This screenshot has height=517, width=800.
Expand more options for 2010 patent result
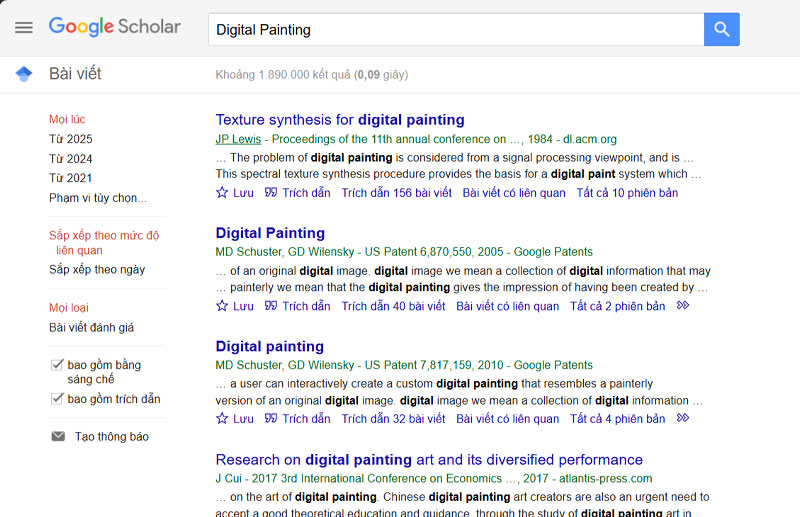(683, 419)
